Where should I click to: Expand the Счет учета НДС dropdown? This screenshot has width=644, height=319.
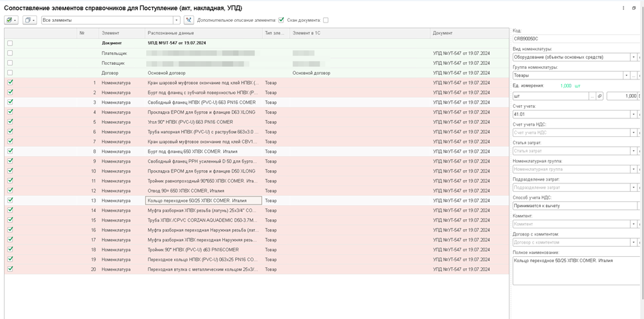[x=633, y=132]
